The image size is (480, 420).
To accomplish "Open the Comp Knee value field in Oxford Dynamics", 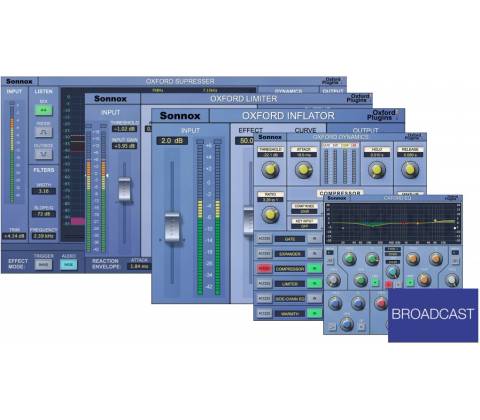I will (x=304, y=211).
